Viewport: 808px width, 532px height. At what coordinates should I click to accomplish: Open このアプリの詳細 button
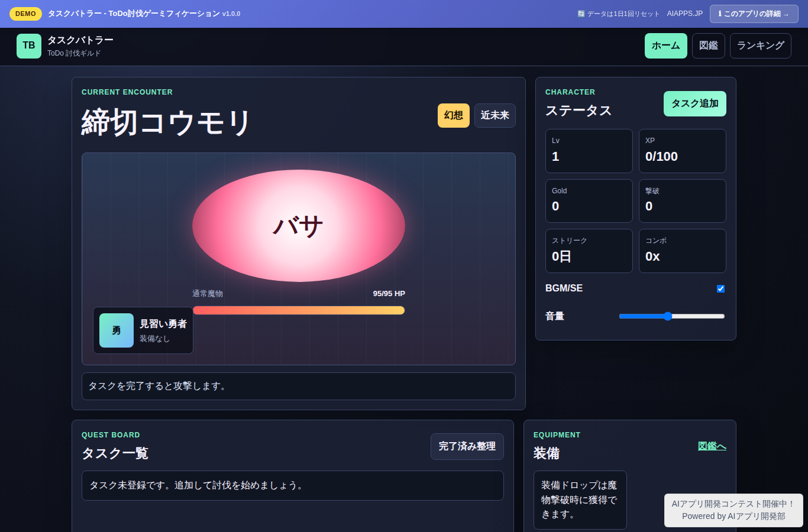(x=754, y=14)
